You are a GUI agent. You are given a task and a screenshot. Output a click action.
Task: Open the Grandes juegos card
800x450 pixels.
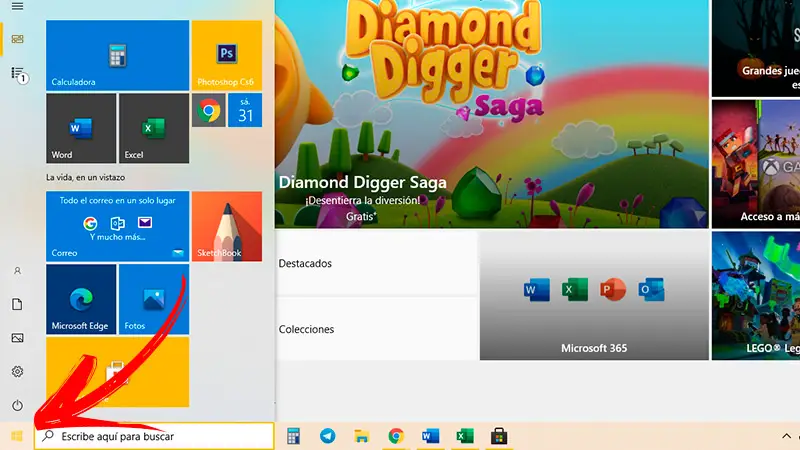(756, 48)
